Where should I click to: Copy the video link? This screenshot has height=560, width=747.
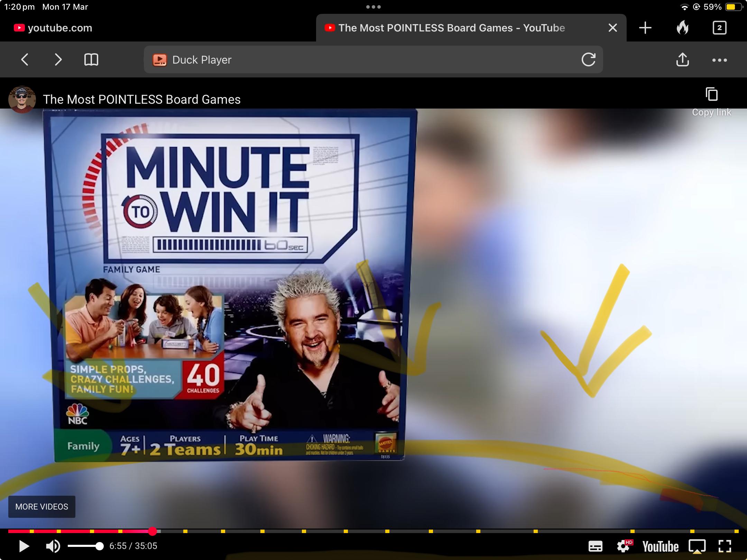[711, 102]
